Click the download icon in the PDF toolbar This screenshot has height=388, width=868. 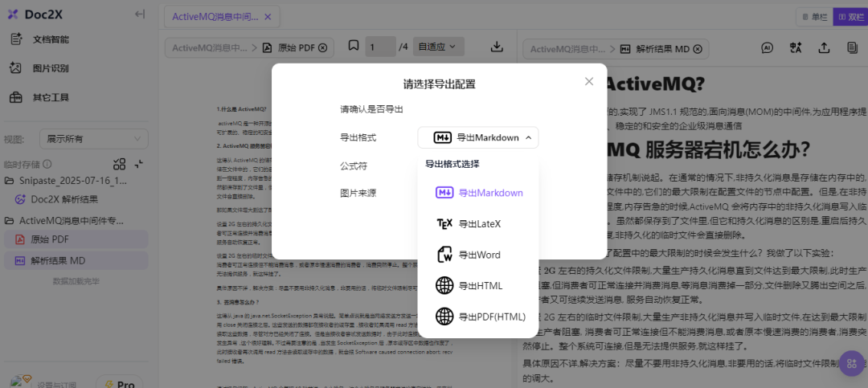[x=497, y=47]
